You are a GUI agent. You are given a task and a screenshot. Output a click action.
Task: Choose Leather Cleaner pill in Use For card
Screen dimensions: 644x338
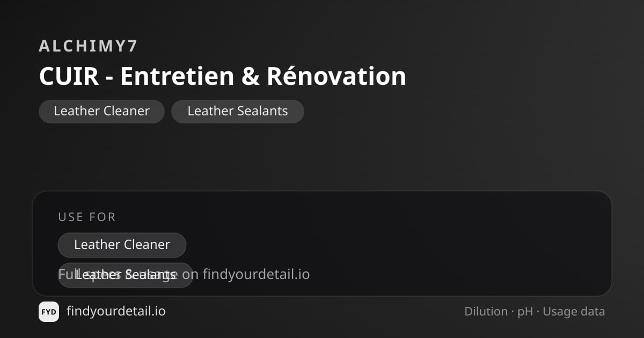(x=122, y=245)
